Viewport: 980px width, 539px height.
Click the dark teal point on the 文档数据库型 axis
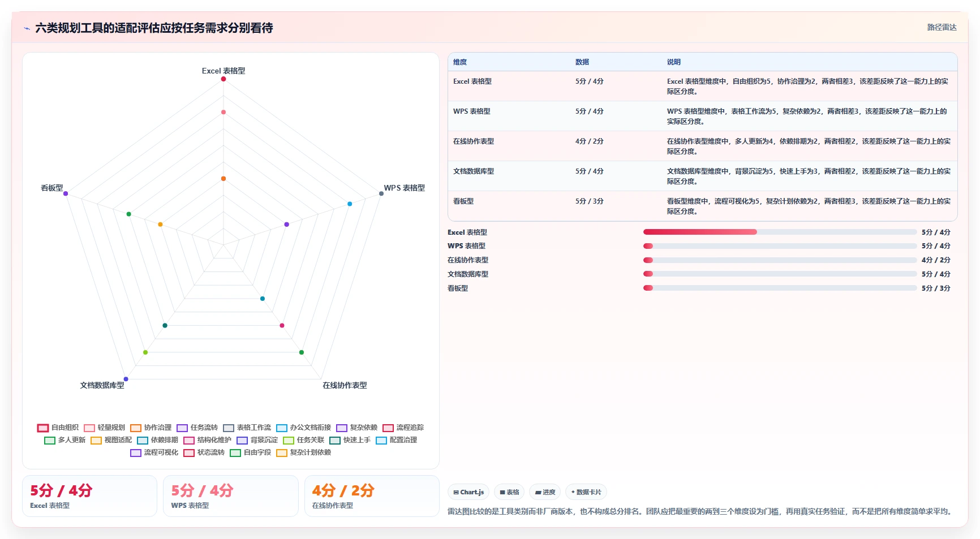point(165,325)
